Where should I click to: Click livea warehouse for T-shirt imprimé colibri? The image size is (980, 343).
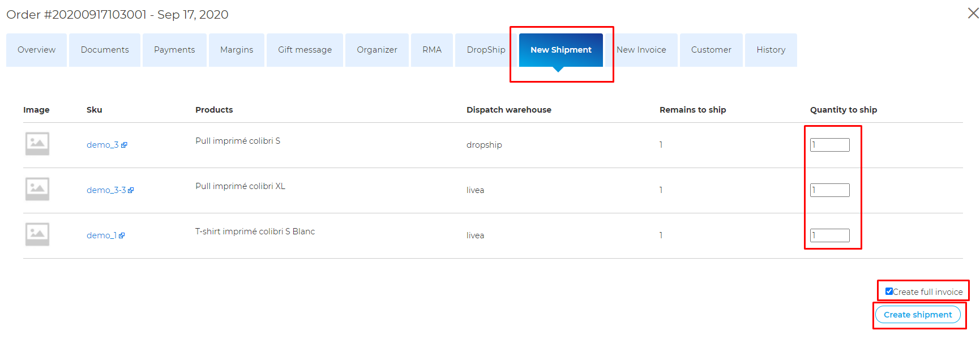(475, 235)
